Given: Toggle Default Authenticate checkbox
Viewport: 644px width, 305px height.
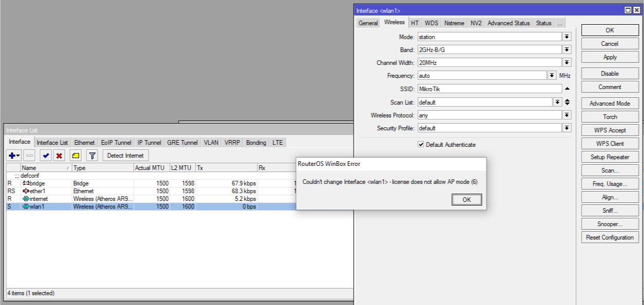Looking at the screenshot, I should pyautogui.click(x=421, y=145).
